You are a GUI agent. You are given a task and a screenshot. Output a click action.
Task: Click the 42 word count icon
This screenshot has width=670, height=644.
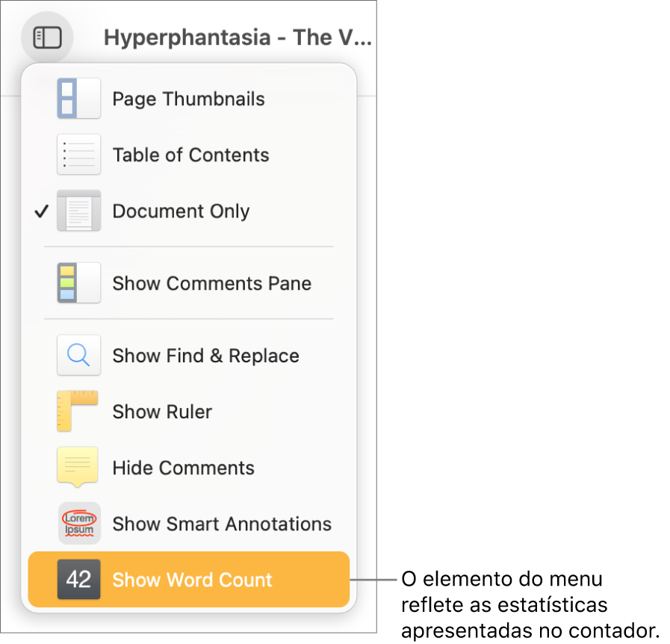[x=78, y=580]
